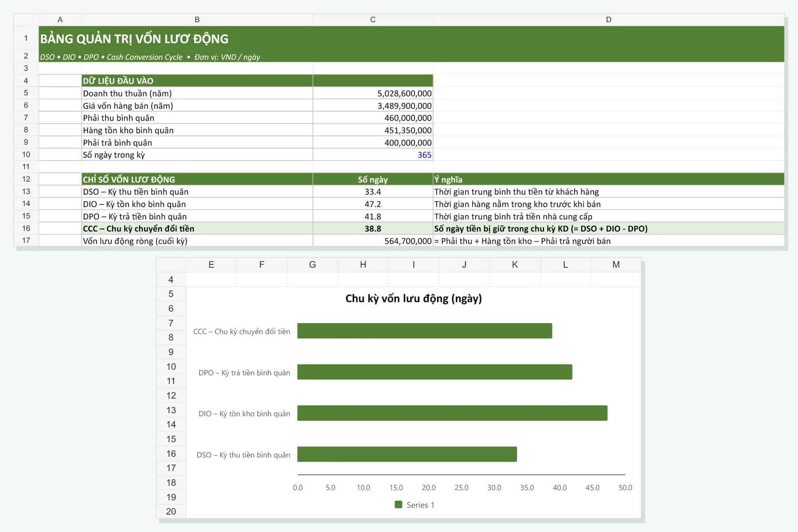This screenshot has height=532, width=798.
Task: Select the cell containing 451,350,000
Action: pyautogui.click(x=373, y=130)
